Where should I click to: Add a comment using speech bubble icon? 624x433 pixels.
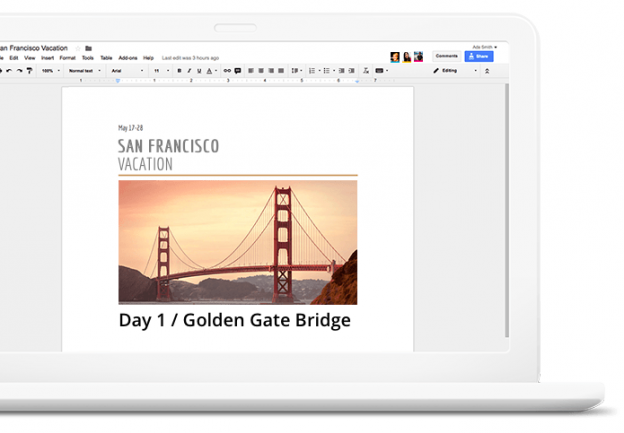pos(238,71)
